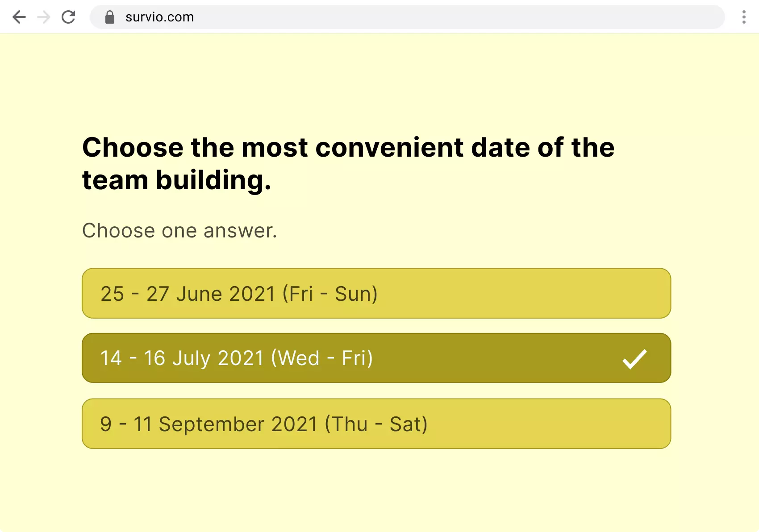Click the refresh page icon
759x532 pixels.
point(69,17)
